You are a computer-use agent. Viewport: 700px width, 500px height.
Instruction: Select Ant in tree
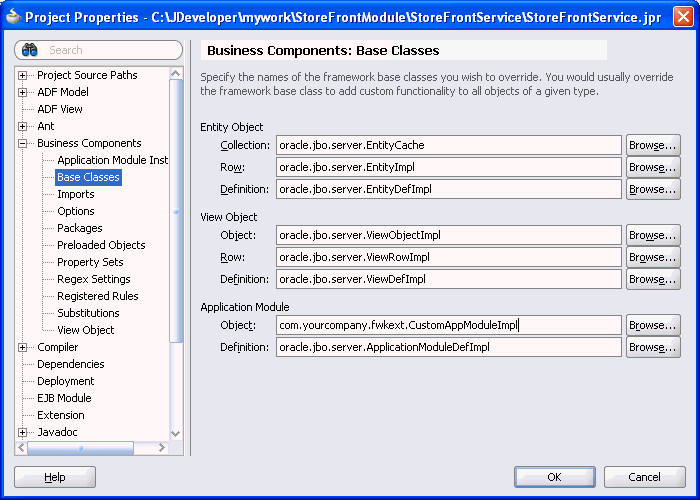click(x=46, y=126)
